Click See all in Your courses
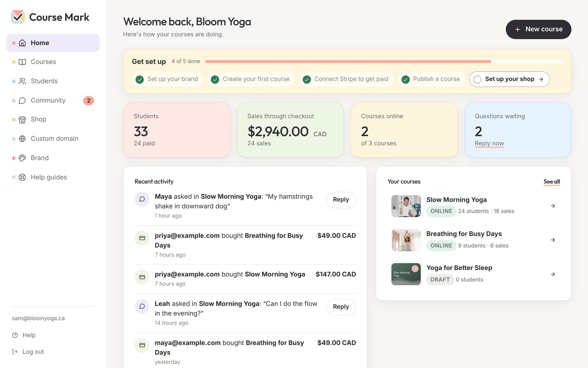The image size is (588, 368). tap(552, 182)
